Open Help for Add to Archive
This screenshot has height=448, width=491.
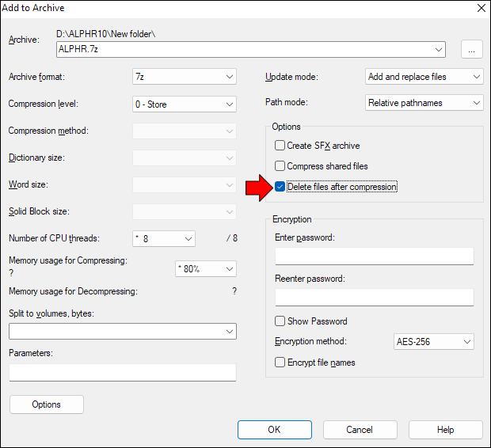tap(446, 430)
